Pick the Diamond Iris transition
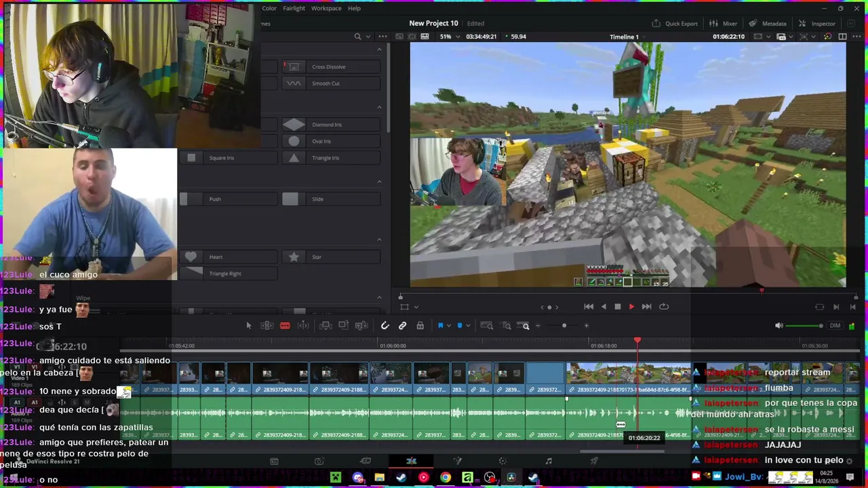Screen dimensions: 868x488 click(x=331, y=125)
